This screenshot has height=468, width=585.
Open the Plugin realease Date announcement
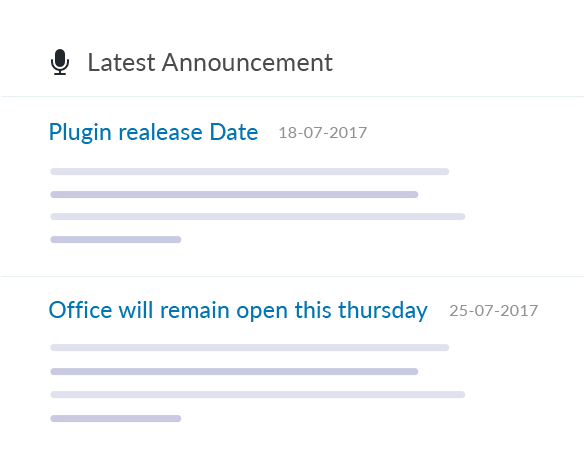pyautogui.click(x=153, y=132)
